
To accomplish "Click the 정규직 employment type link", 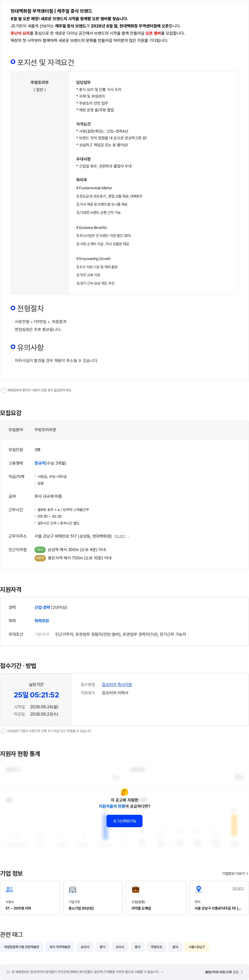I will (x=40, y=463).
